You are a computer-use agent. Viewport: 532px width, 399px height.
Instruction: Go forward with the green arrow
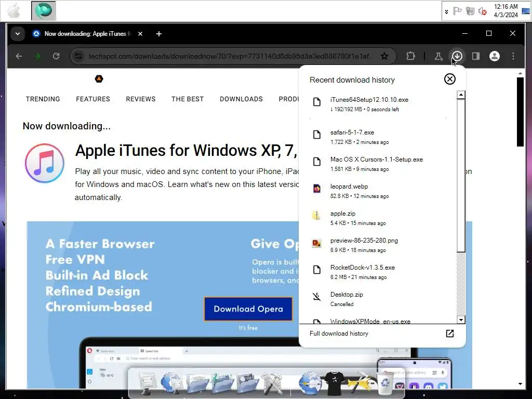click(37, 56)
